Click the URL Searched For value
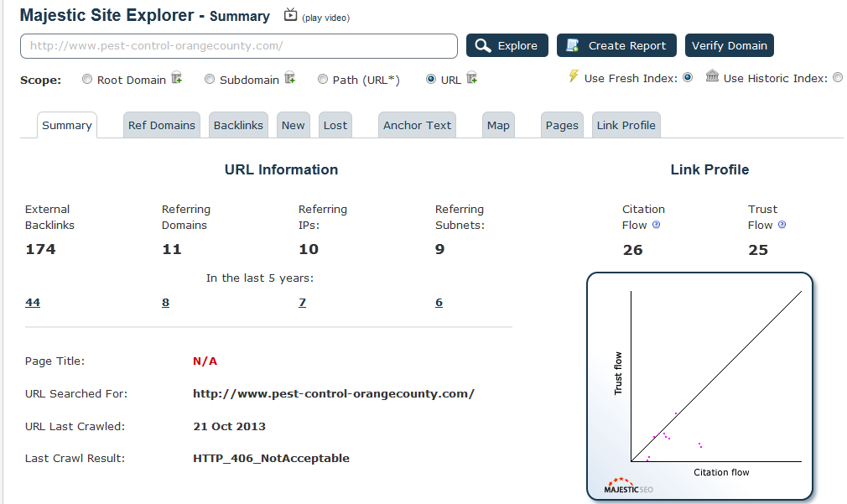This screenshot has width=847, height=504. pyautogui.click(x=333, y=394)
